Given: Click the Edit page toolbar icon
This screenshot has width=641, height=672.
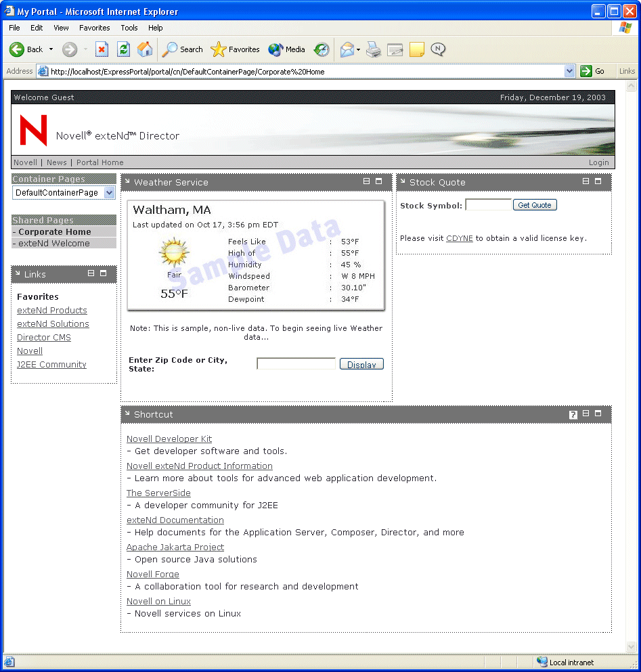Looking at the screenshot, I should (x=395, y=49).
